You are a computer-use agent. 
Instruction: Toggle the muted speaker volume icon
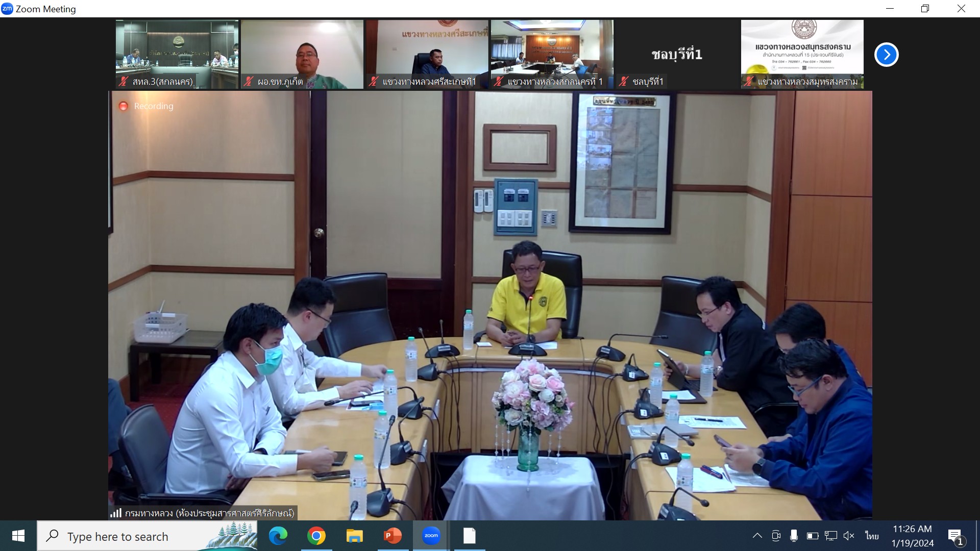(849, 536)
